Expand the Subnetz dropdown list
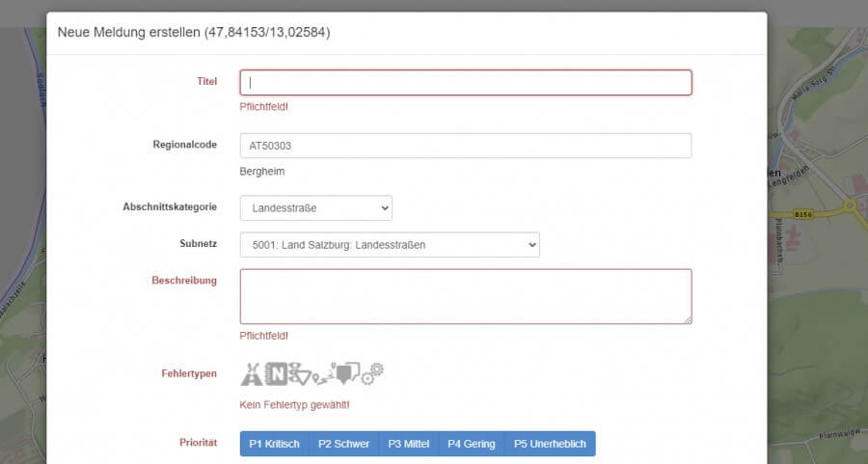This screenshot has width=868, height=464. point(390,245)
